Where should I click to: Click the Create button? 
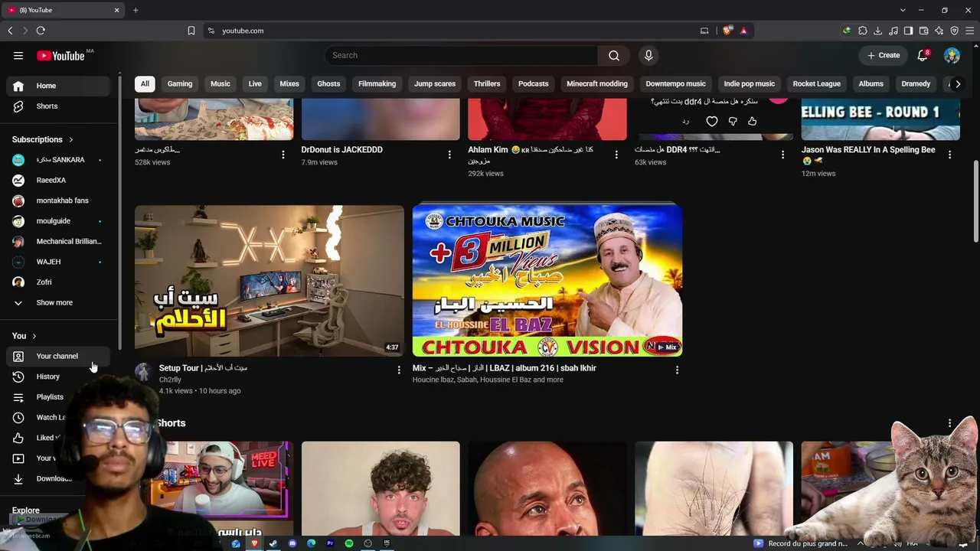[x=884, y=55]
